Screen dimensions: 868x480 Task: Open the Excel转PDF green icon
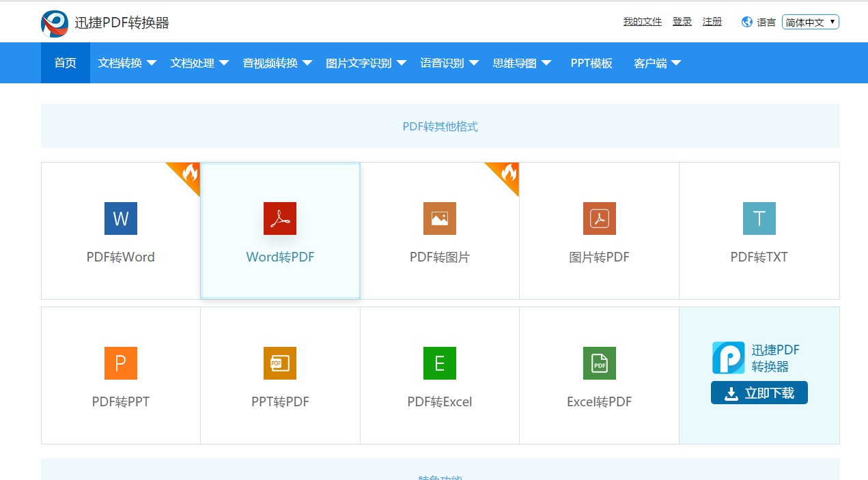[x=600, y=363]
